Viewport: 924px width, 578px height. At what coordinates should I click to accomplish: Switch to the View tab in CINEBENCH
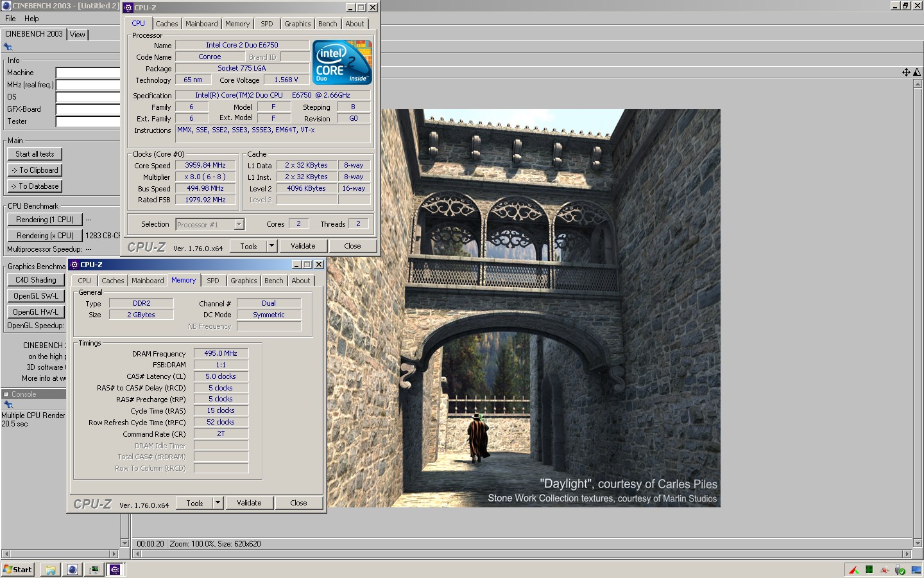78,35
